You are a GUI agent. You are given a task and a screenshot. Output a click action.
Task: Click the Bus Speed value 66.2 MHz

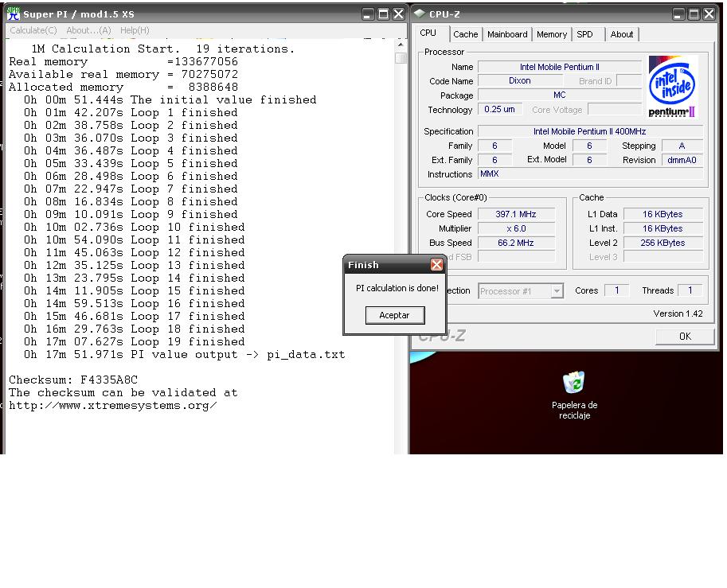coord(516,243)
